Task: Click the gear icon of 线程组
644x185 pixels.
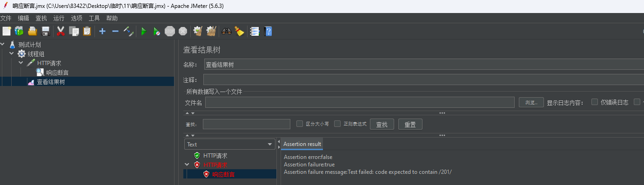Action: [21, 54]
